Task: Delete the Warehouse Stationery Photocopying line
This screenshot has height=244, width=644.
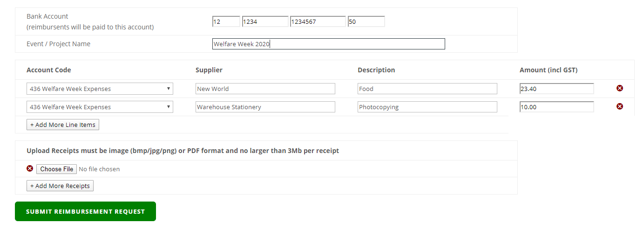Action: click(620, 106)
